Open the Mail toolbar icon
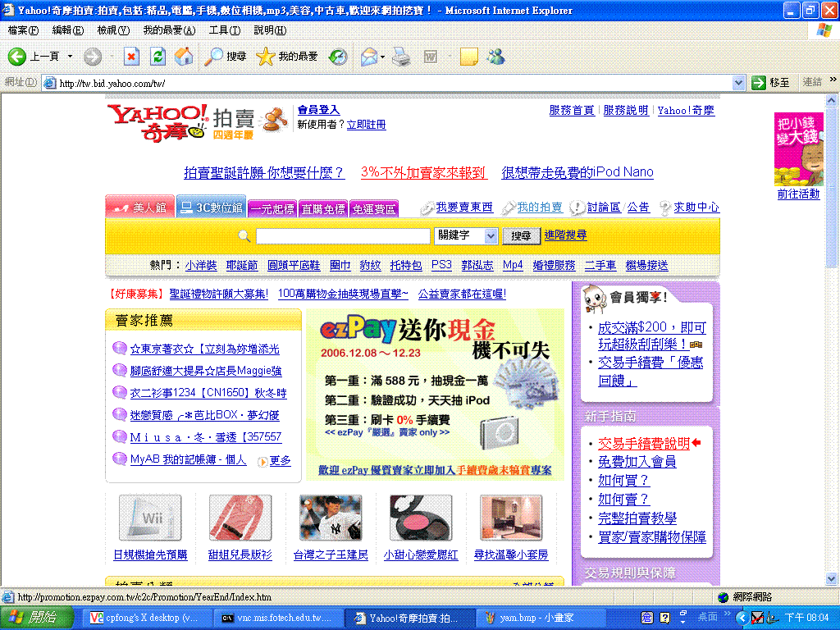Screen dimensions: 840x630 pos(368,57)
